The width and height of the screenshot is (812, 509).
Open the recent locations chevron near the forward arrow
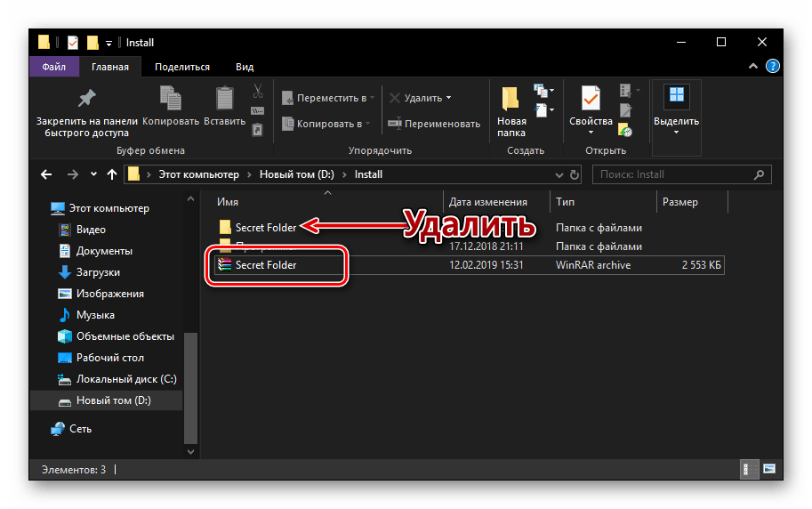pos(93,174)
